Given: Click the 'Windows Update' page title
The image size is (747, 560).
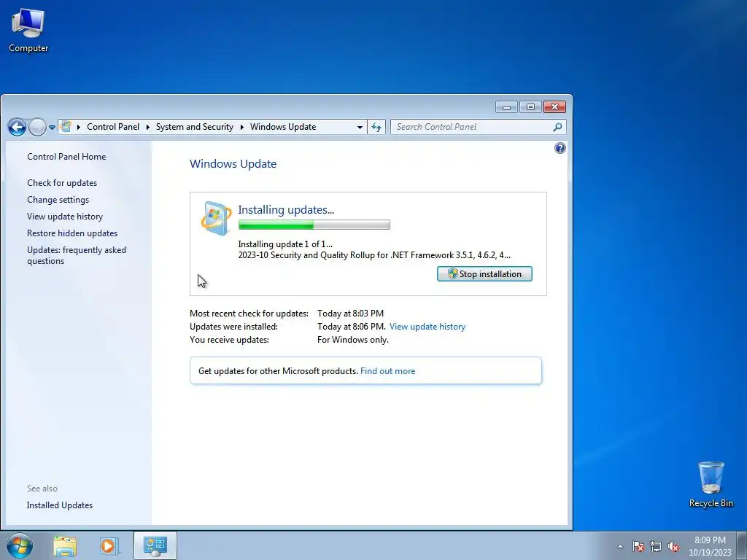Looking at the screenshot, I should (x=233, y=164).
